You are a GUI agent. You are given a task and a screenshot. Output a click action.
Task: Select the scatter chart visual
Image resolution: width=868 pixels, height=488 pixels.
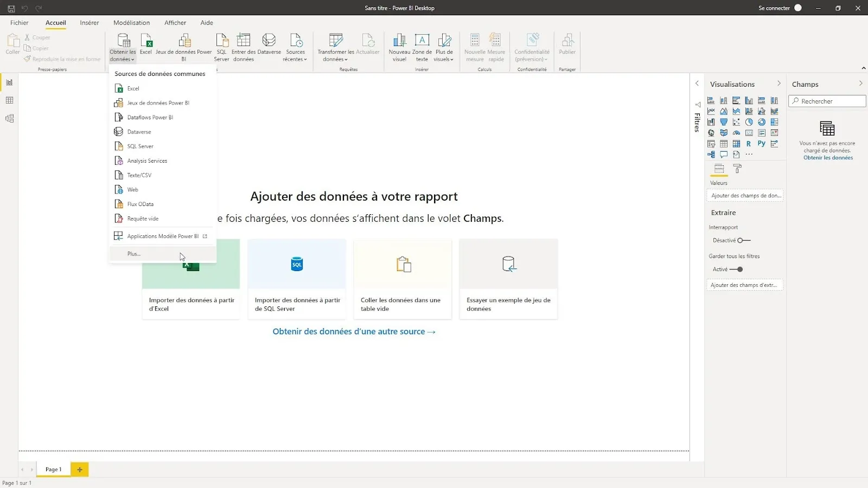[736, 122]
